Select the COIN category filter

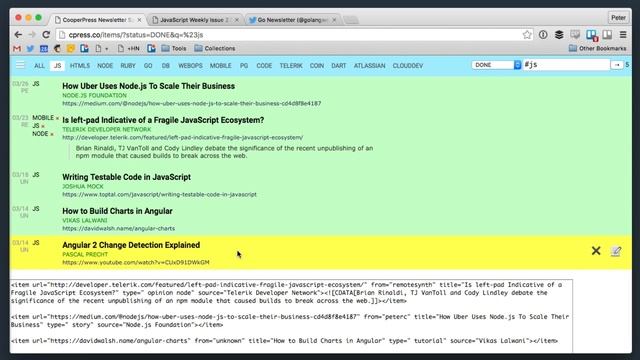[x=317, y=66]
